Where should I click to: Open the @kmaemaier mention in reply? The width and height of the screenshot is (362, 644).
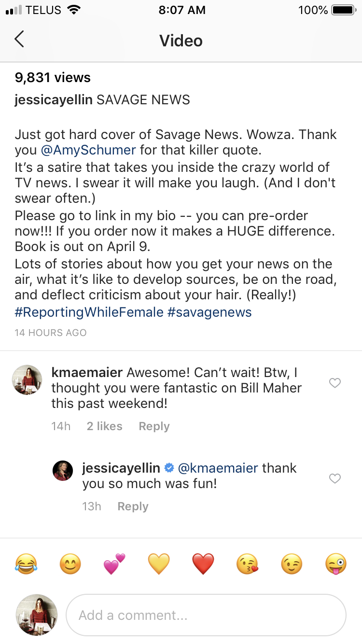pyautogui.click(x=218, y=468)
